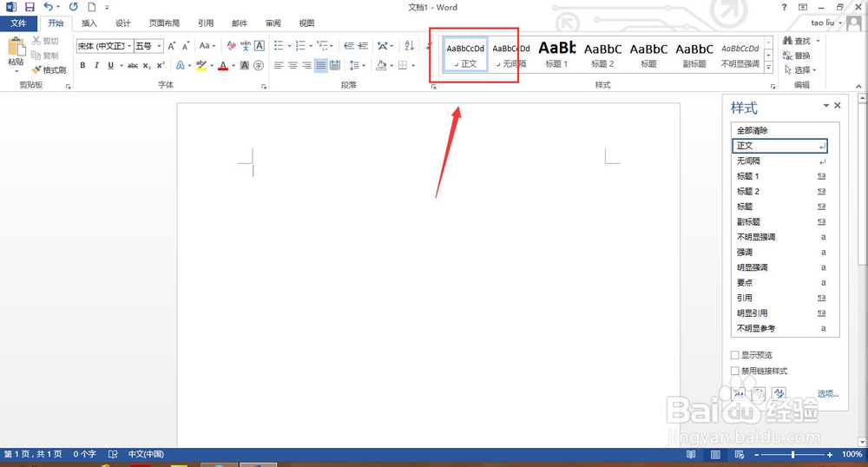The image size is (868, 467).
Task: Close the Styles pane
Action: (x=838, y=105)
